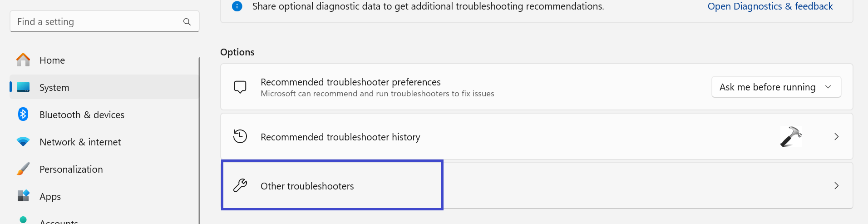The height and width of the screenshot is (224, 868).
Task: Click the System monitor icon
Action: 23,87
